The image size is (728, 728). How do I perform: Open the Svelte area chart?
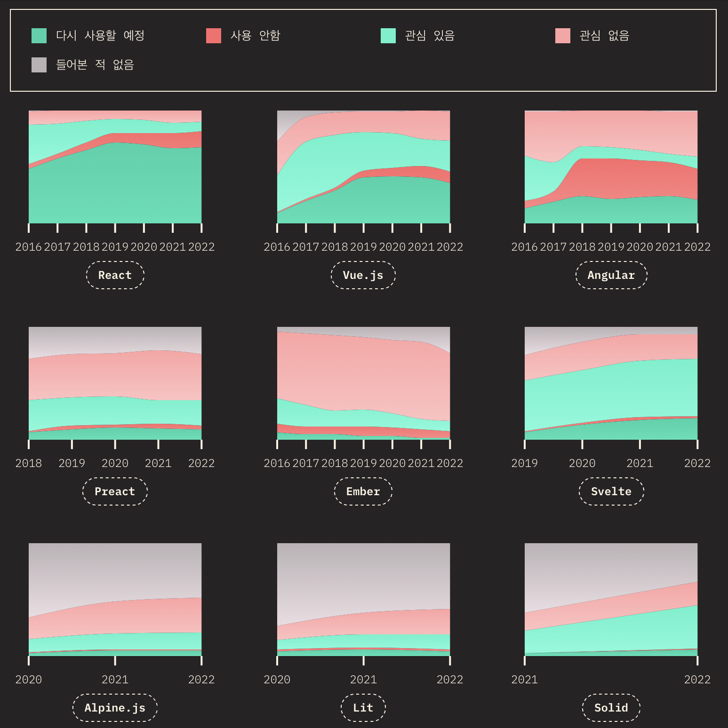pos(611,383)
